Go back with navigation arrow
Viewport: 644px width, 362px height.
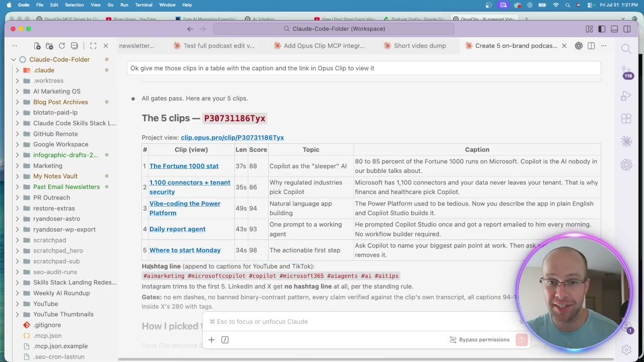point(190,29)
